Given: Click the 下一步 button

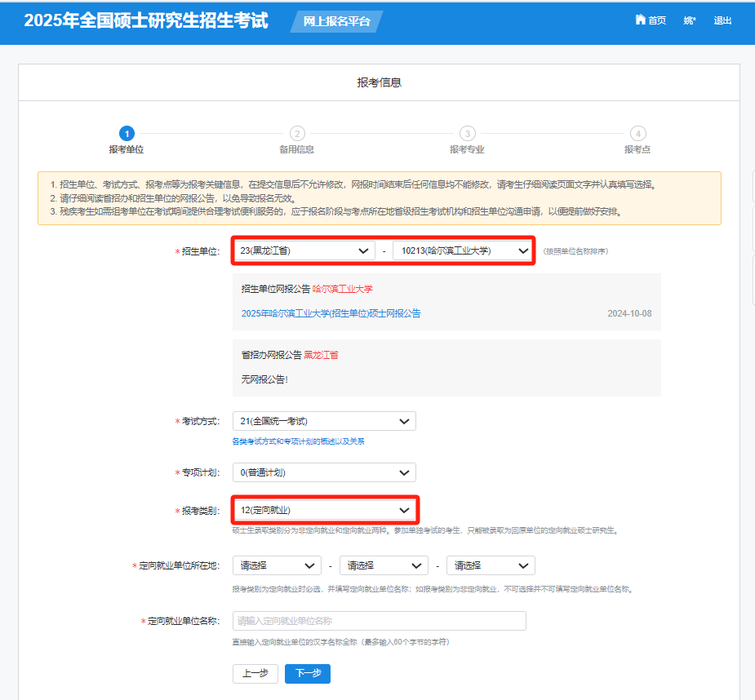Looking at the screenshot, I should pos(308,673).
